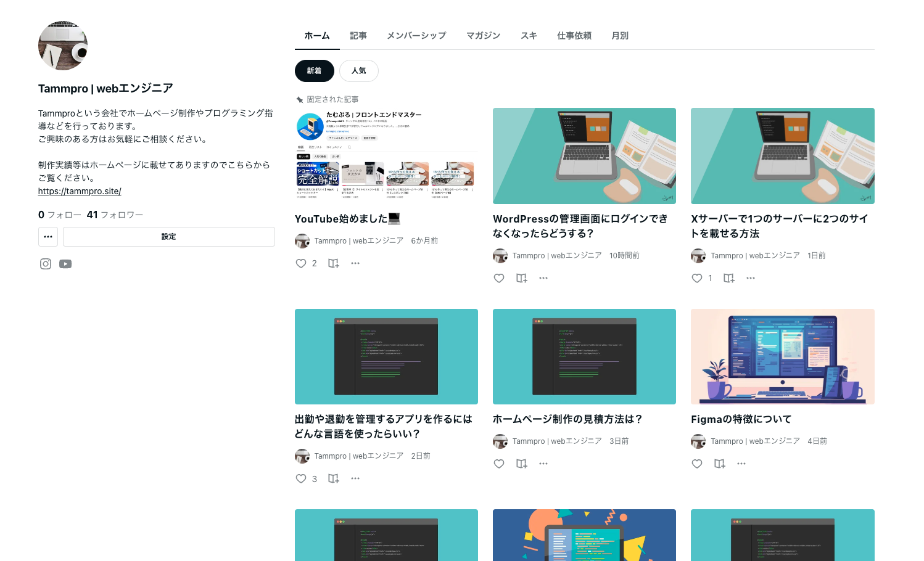The height and width of the screenshot is (561, 924).
Task: Select the 新着 sort toggle
Action: click(x=315, y=71)
